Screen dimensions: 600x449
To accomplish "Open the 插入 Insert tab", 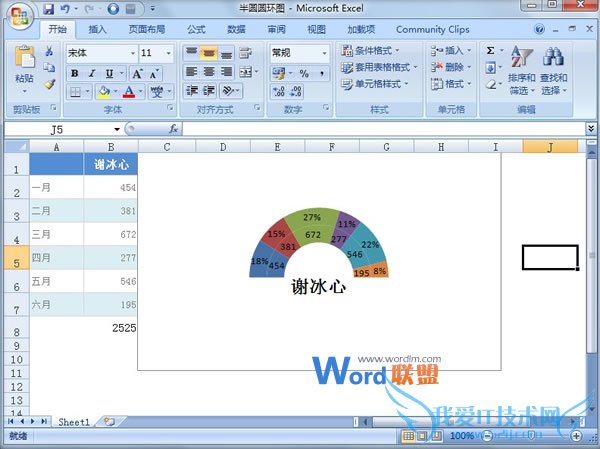I will [x=97, y=29].
